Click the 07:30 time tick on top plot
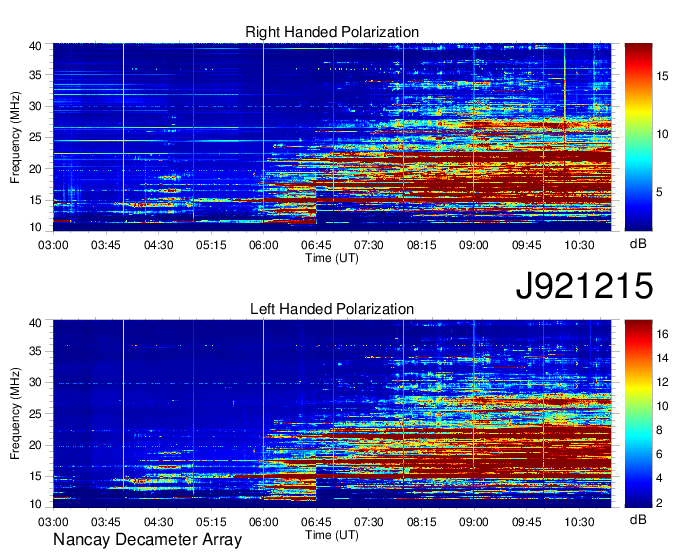The height and width of the screenshot is (552, 680). point(369,245)
